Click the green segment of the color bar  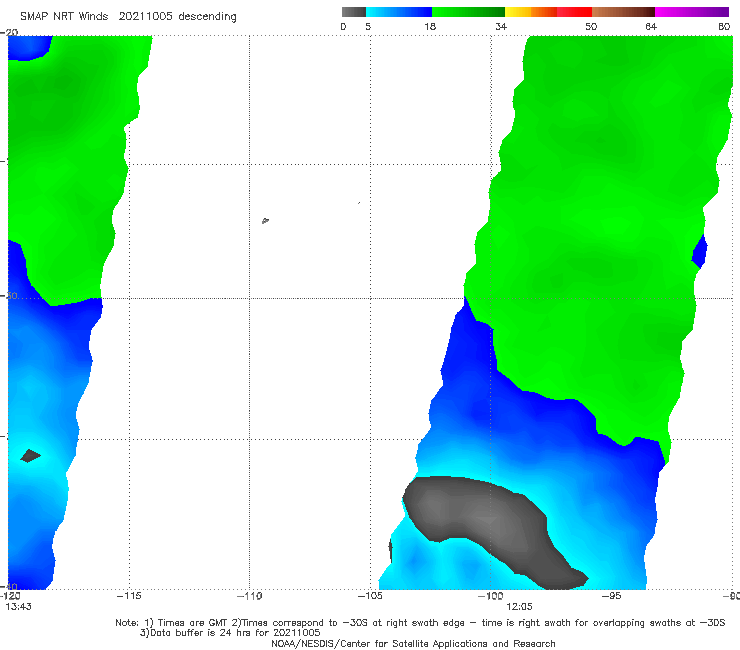click(469, 12)
